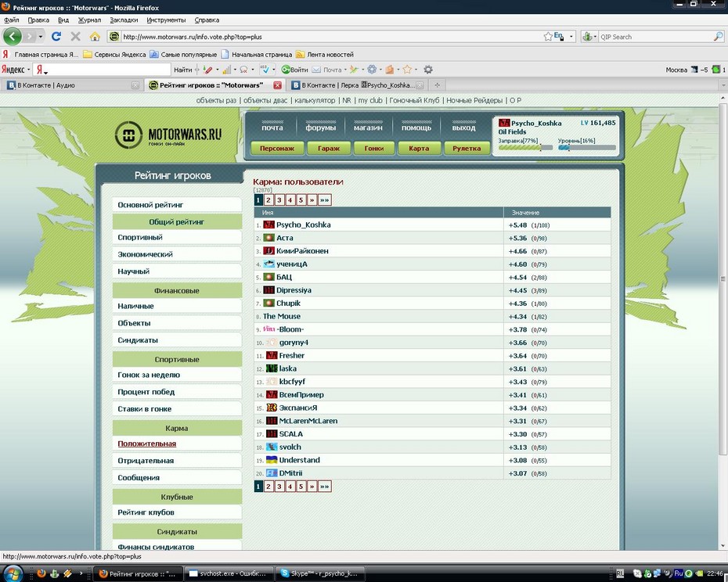Click the Рулетка button
Viewport: 728px width, 582px height.
(466, 149)
